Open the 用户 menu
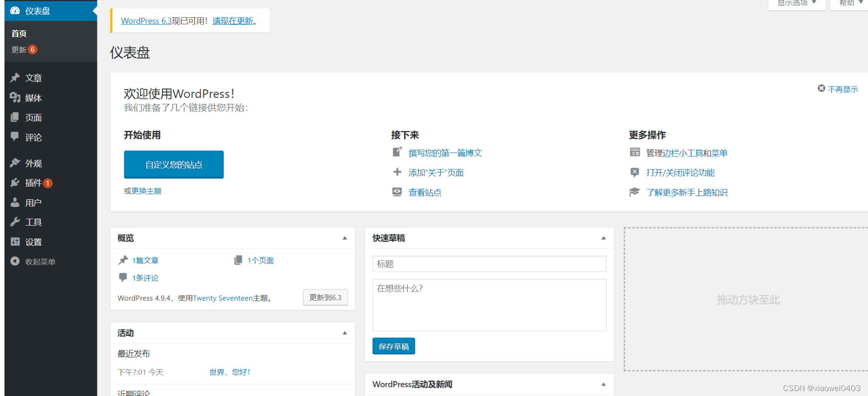This screenshot has height=396, width=868. pyautogui.click(x=33, y=203)
